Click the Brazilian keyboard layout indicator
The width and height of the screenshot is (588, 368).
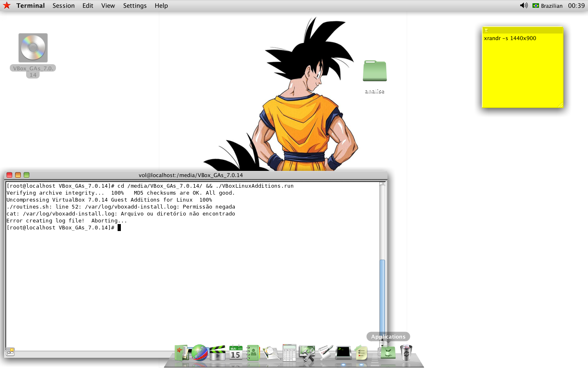(548, 6)
